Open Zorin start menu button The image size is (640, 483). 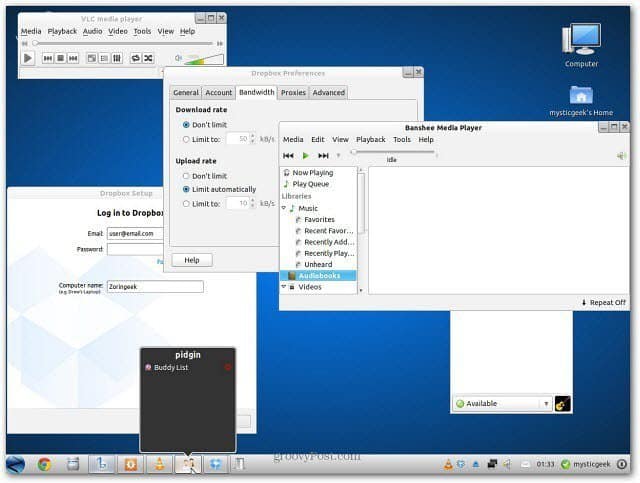(x=16, y=465)
